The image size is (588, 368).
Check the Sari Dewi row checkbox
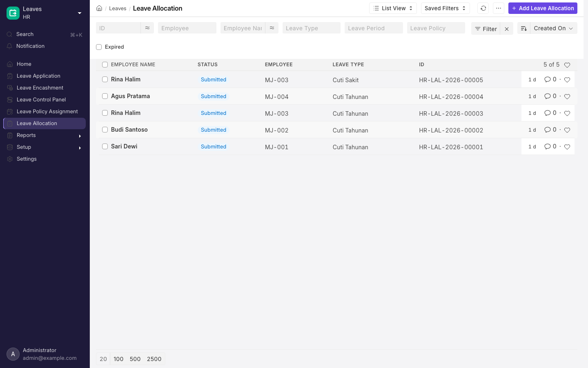pyautogui.click(x=105, y=146)
